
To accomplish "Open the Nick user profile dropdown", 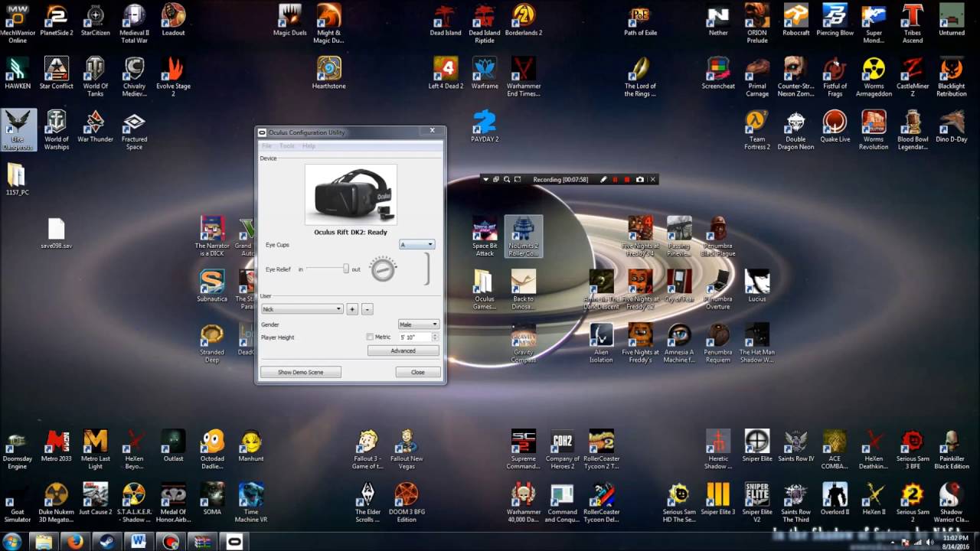I will 302,309.
